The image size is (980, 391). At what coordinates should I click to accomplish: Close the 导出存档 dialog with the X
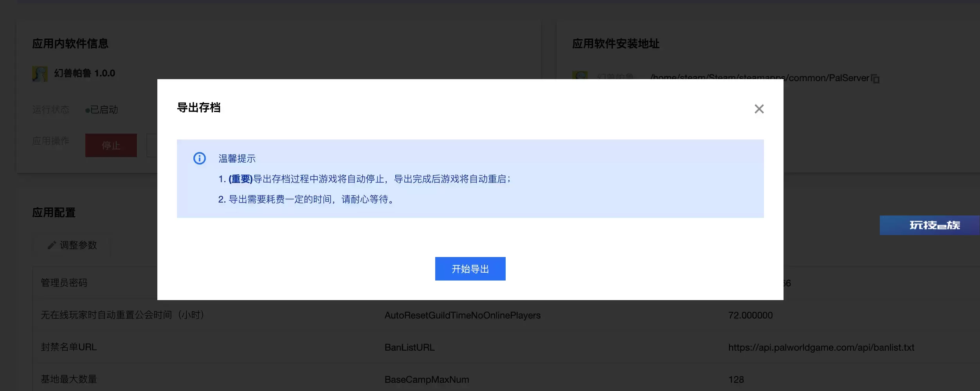[759, 109]
